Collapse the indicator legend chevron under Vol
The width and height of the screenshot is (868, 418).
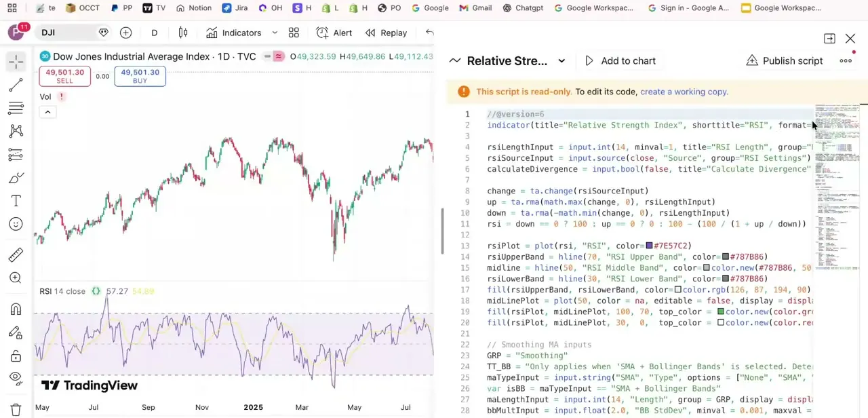47,112
